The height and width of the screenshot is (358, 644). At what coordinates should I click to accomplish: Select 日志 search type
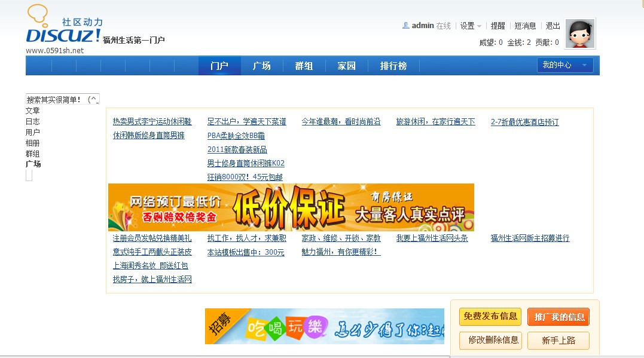click(x=32, y=121)
